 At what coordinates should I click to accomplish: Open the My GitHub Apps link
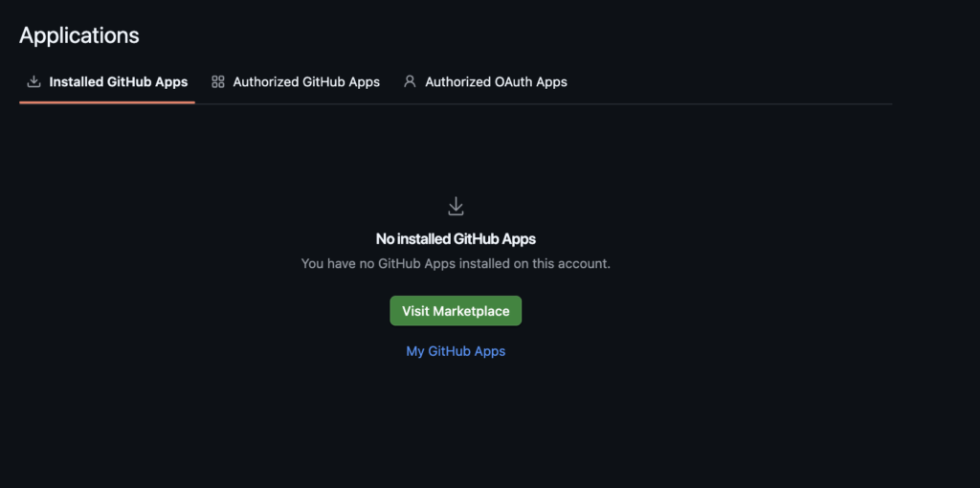tap(456, 351)
